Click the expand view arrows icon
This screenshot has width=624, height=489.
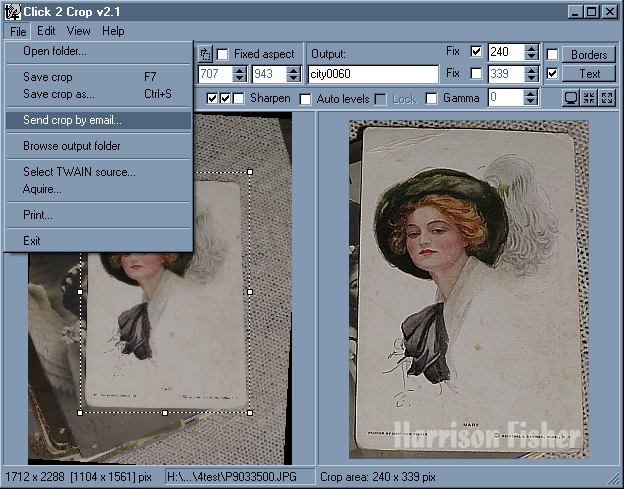pos(607,98)
